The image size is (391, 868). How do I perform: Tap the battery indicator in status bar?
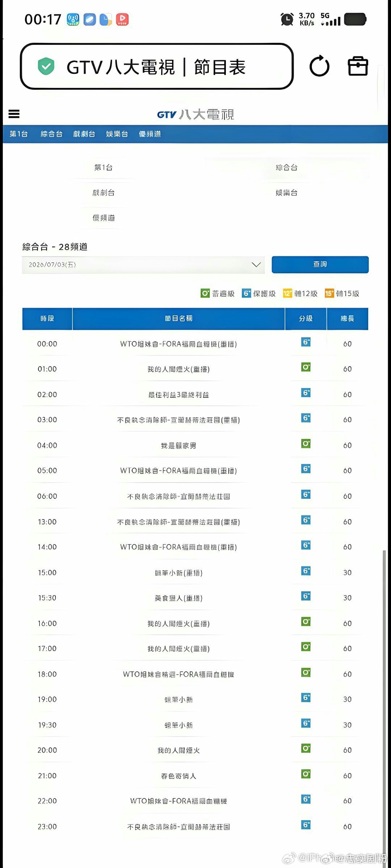(x=355, y=19)
